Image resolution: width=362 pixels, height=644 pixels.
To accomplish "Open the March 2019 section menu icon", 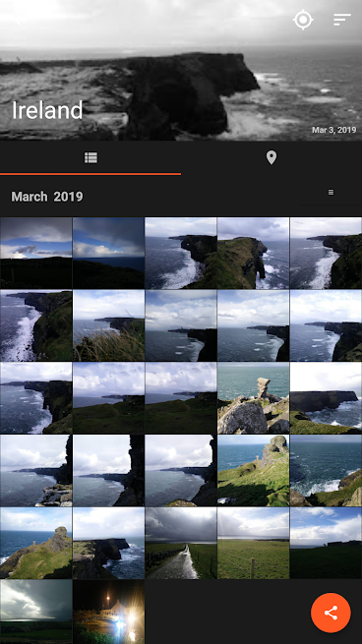I will point(331,192).
